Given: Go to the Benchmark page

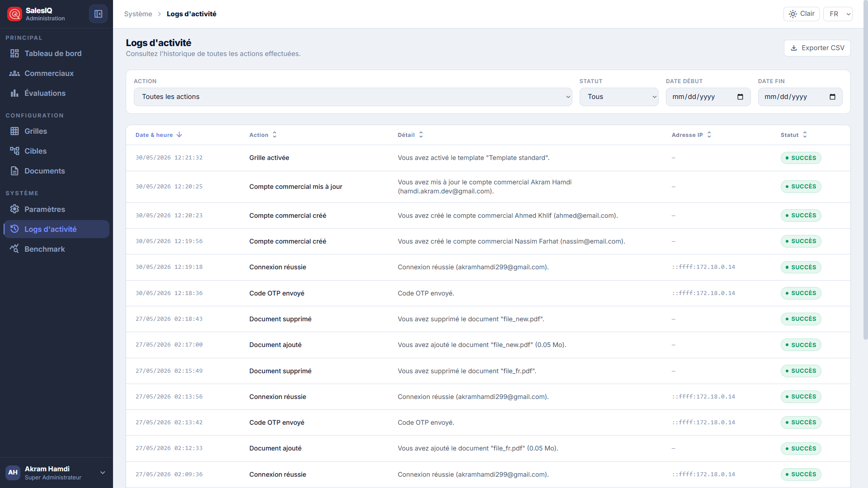Looking at the screenshot, I should point(57,249).
